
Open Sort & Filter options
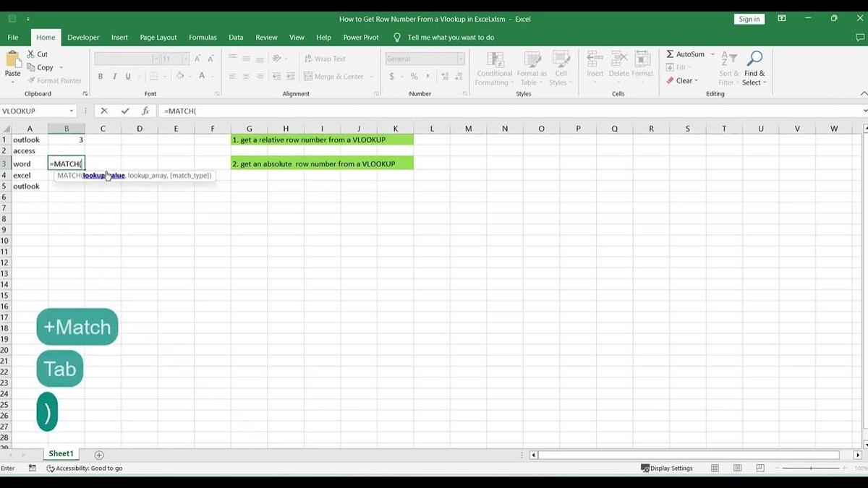[728, 69]
